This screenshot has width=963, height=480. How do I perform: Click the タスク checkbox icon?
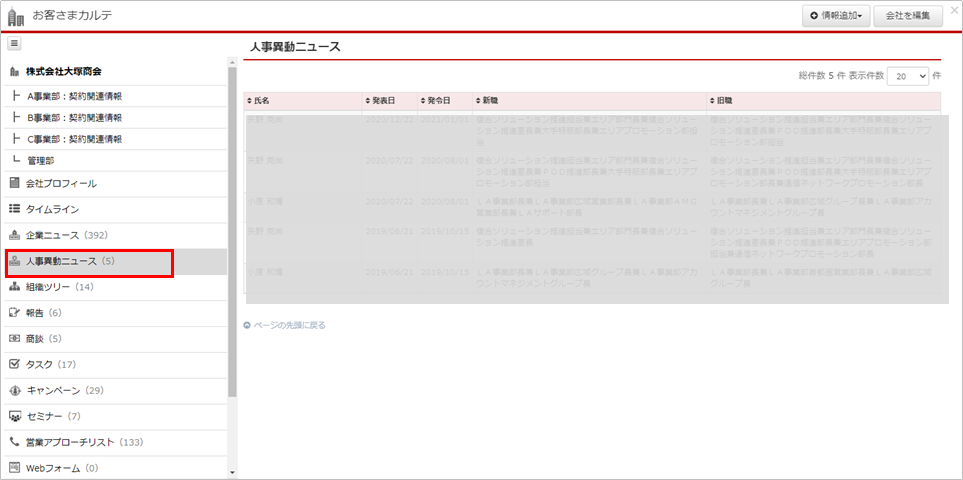(x=14, y=364)
